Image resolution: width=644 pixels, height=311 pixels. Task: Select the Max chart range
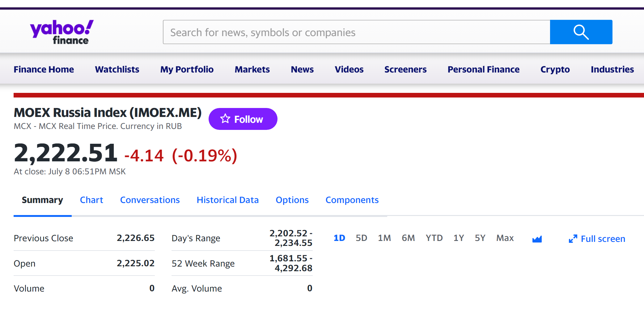[505, 238]
